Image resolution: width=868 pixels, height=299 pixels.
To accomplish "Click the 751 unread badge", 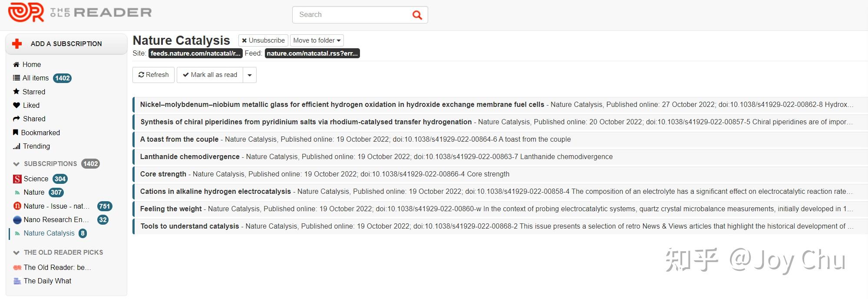I will pos(105,206).
